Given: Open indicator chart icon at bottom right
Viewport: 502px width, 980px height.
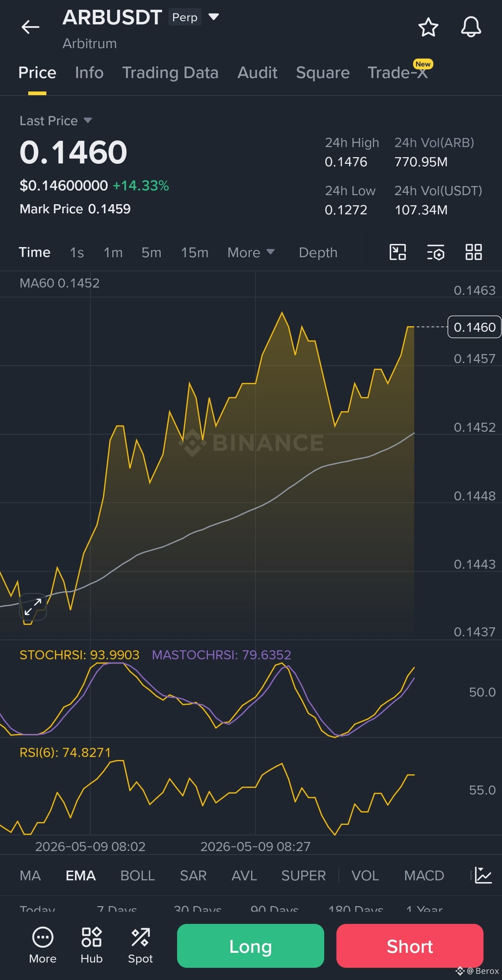Looking at the screenshot, I should [x=484, y=875].
